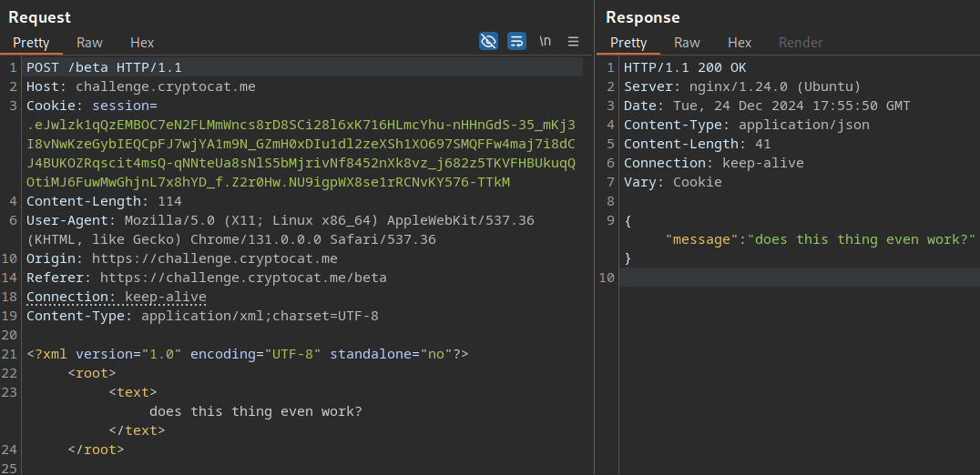Click line number 21 in request gutter
This screenshot has height=475, width=980.
tap(9, 355)
